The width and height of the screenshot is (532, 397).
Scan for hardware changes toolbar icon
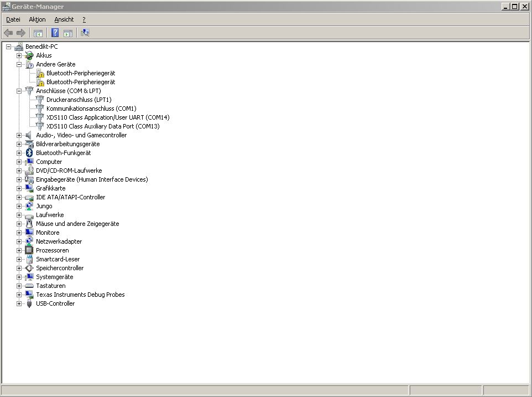(85, 33)
